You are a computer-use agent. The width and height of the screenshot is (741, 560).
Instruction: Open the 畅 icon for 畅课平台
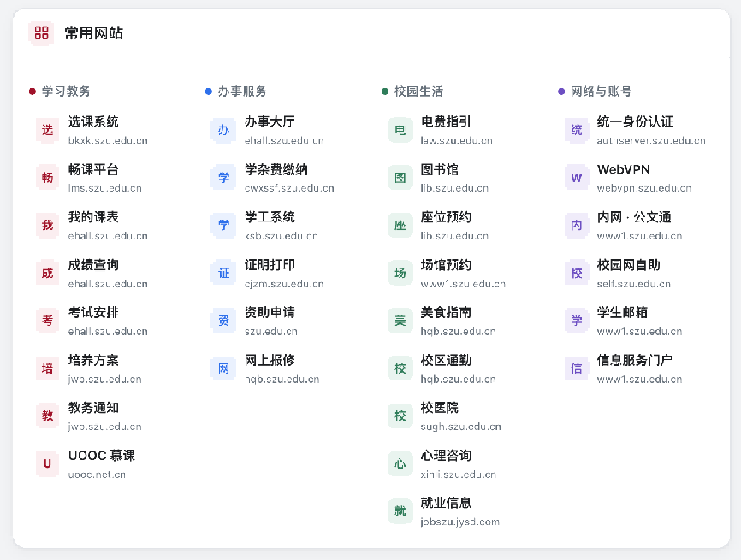click(47, 178)
